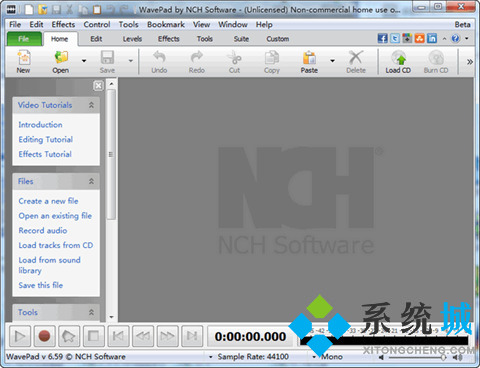
Task: Switch to the Levels ribbon tab
Action: (x=132, y=39)
